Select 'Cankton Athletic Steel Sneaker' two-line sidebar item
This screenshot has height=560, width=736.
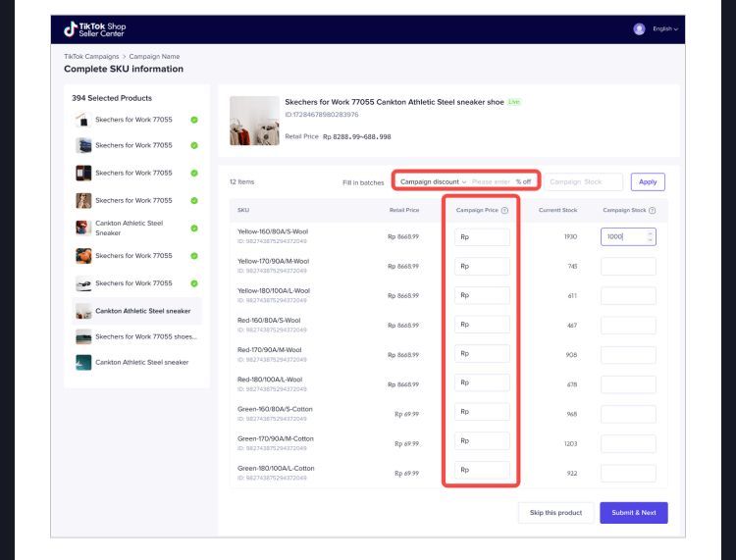pyautogui.click(x=136, y=228)
